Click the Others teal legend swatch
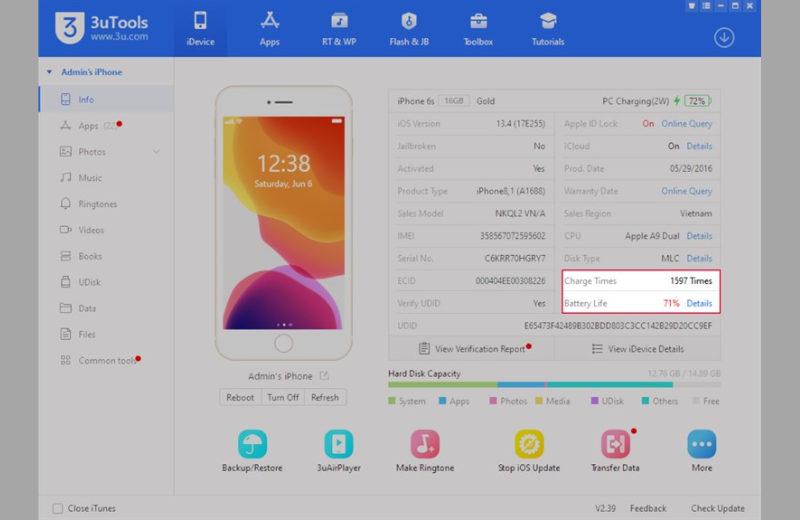This screenshot has height=520, width=800. [645, 401]
